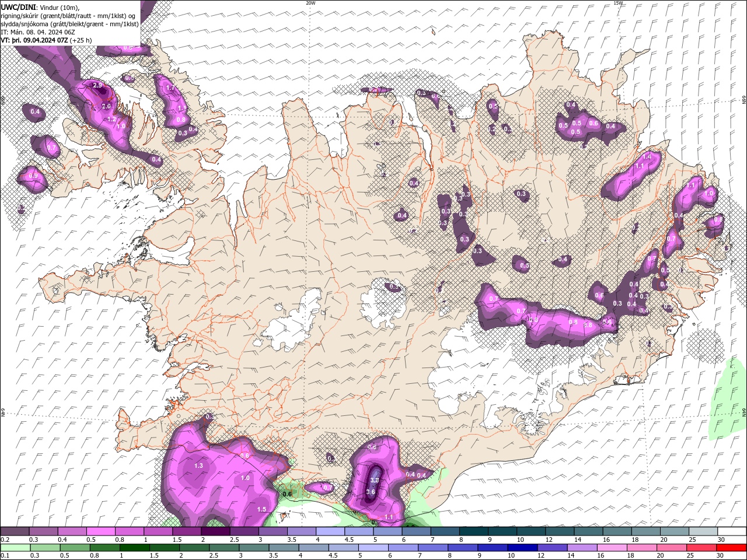Pick the bright pink upper swatch between 0.5 and 0.8
The height and width of the screenshot is (560, 747).
coord(101,531)
